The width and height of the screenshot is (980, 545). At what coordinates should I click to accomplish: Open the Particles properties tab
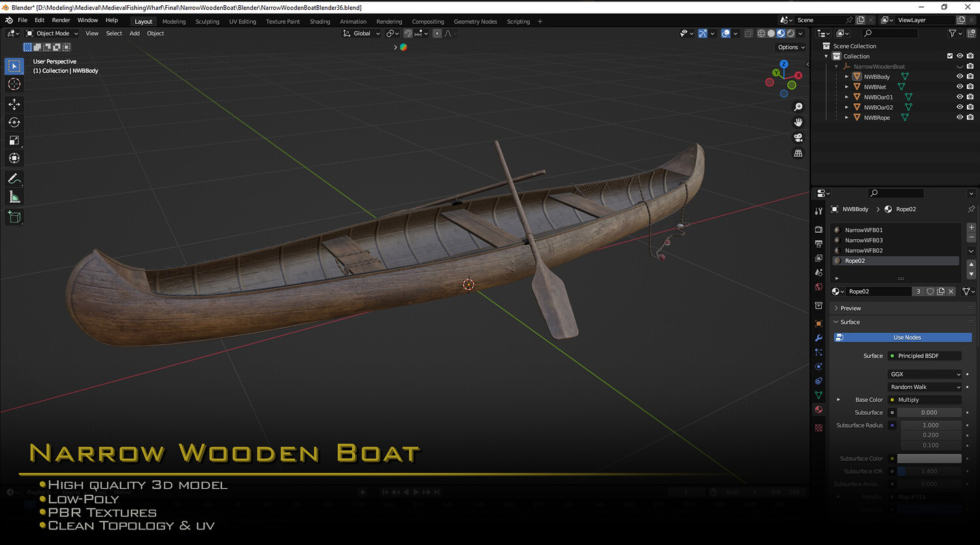[x=819, y=352]
